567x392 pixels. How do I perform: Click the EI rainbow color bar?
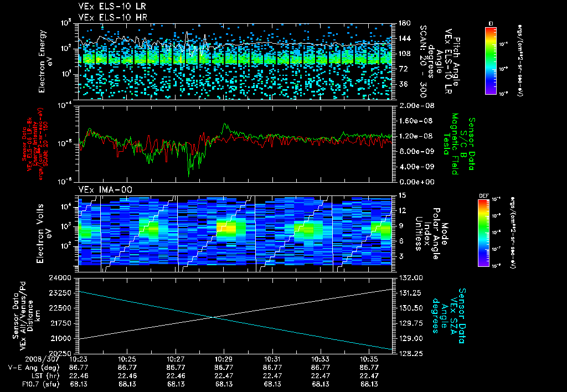(491, 60)
